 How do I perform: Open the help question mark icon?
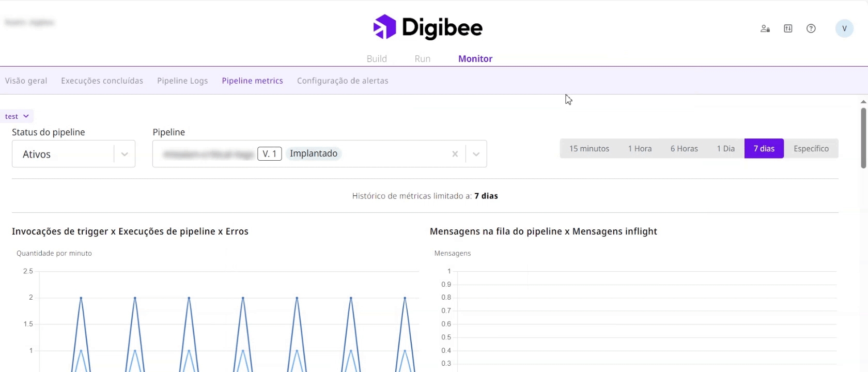pos(811,29)
